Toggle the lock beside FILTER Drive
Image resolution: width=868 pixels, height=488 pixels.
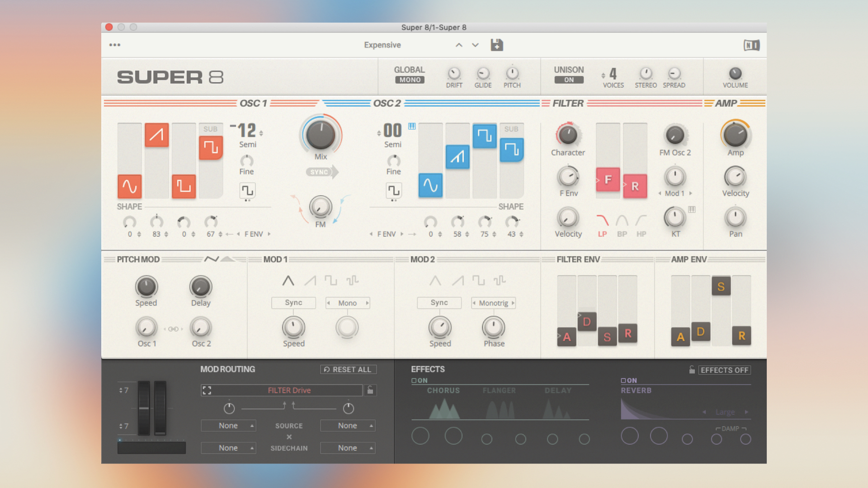(370, 390)
